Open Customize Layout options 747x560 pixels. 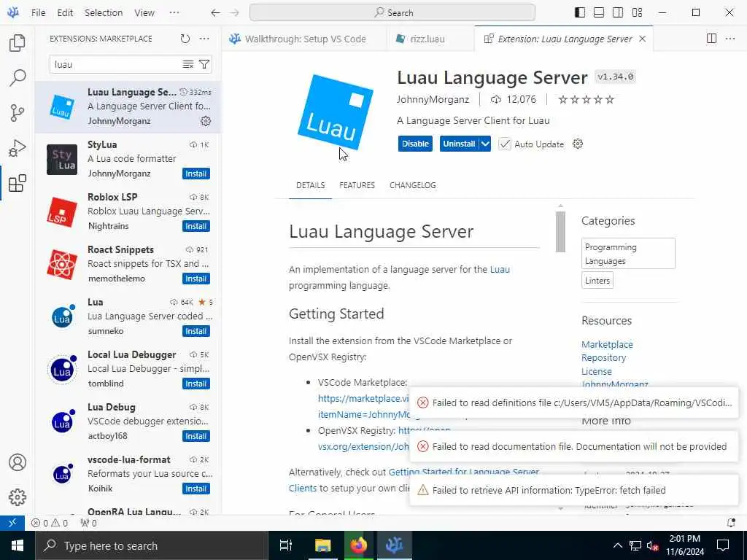point(637,13)
